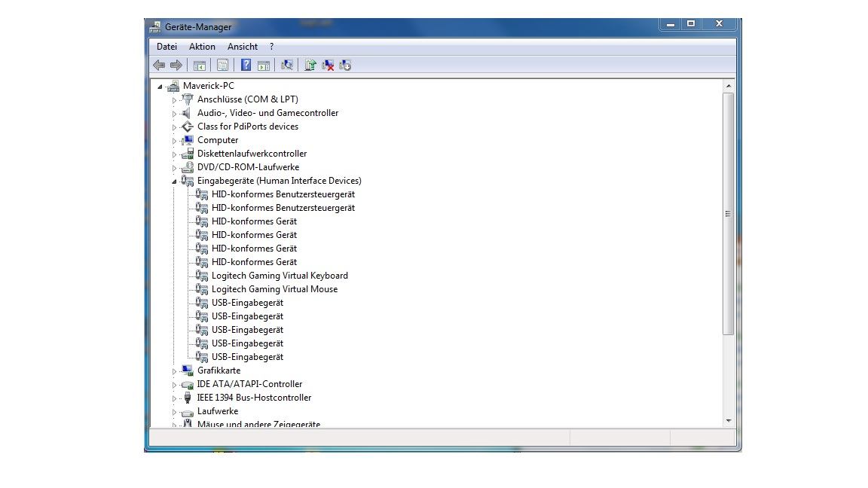Expand Class for PdiPorts devices
The width and height of the screenshot is (868, 488).
pos(174,127)
